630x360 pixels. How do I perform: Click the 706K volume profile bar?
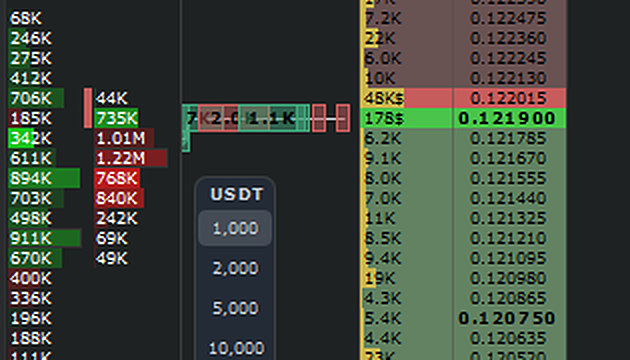pyautogui.click(x=36, y=98)
